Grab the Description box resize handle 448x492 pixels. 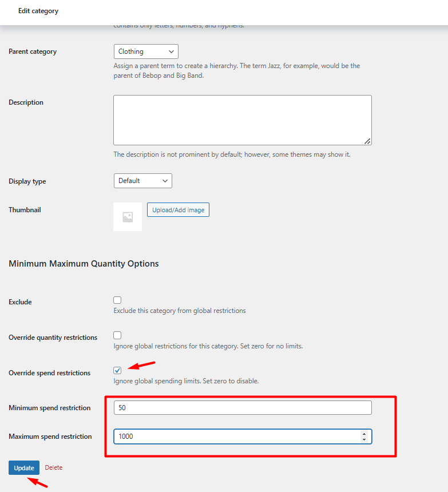[x=367, y=141]
